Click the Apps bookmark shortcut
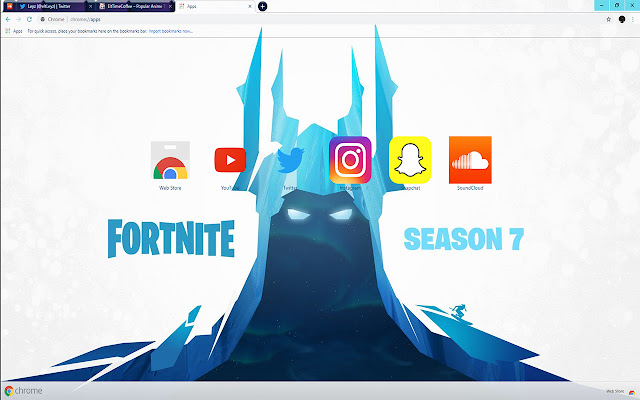The width and height of the screenshot is (640, 400). click(14, 31)
